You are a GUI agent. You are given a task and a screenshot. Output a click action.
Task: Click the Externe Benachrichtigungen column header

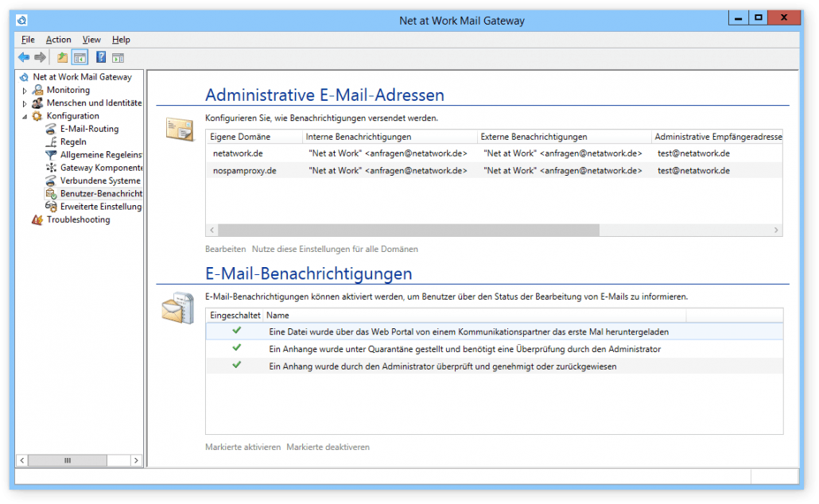565,137
